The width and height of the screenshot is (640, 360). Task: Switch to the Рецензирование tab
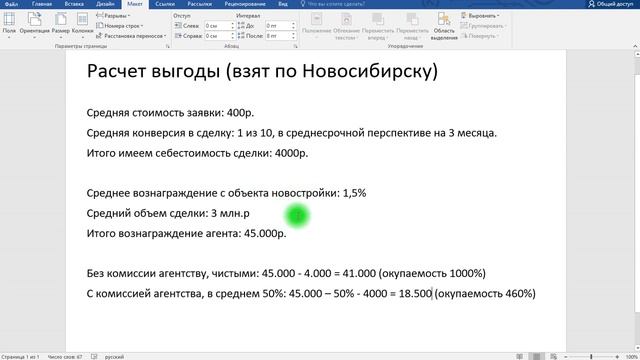click(x=245, y=4)
